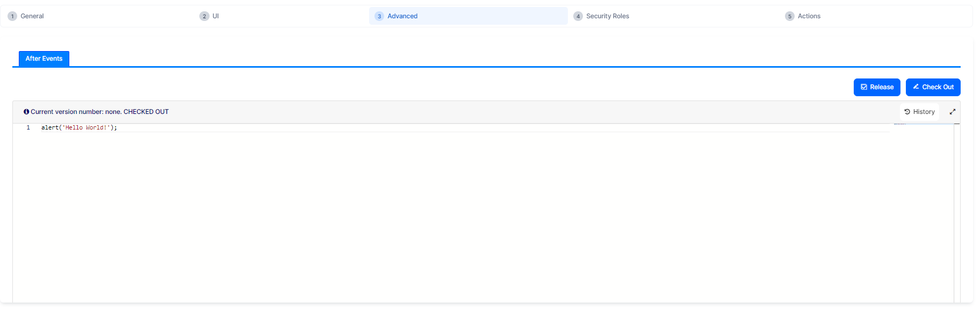Select the After Events tab
This screenshot has width=980, height=316.
[x=44, y=59]
